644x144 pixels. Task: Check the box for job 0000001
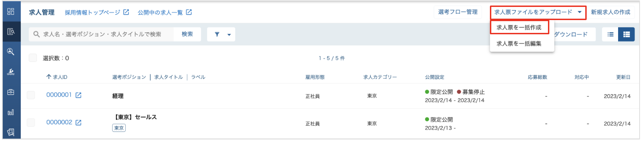31,95
